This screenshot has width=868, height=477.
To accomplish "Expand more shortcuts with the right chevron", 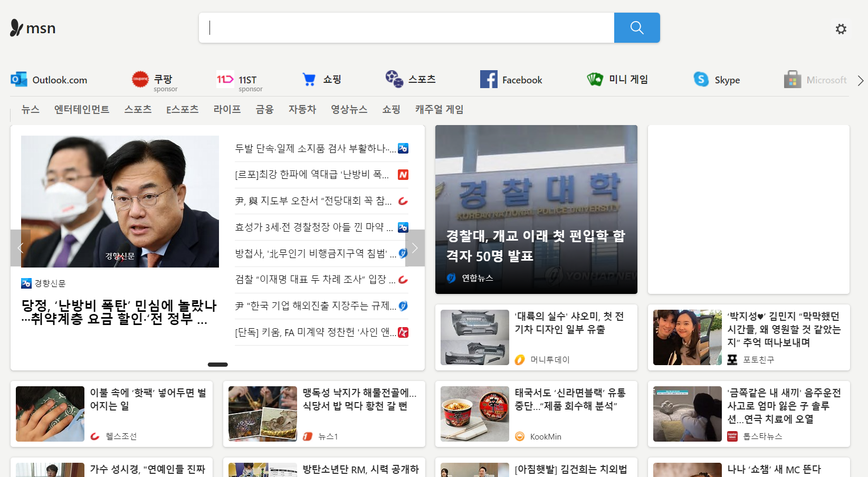I will (x=860, y=80).
